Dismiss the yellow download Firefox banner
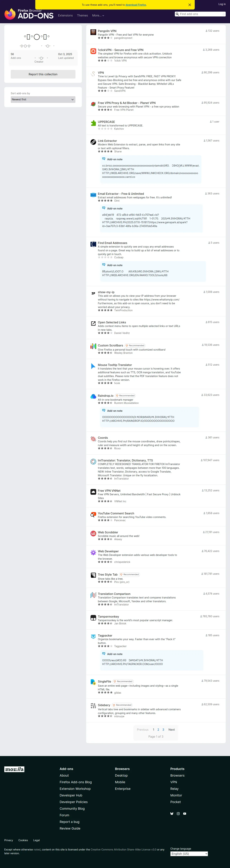Viewport: 230px width, 868px height. tap(190, 5)
